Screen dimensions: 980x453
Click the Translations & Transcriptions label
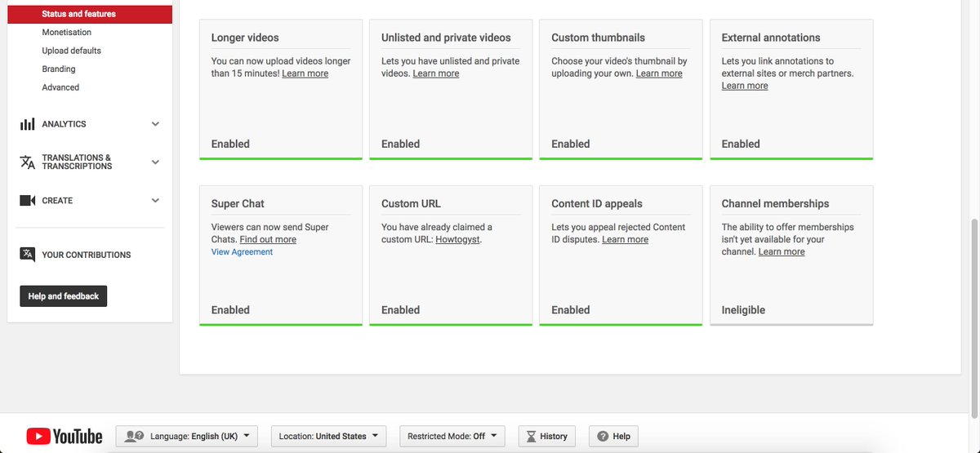tap(77, 162)
